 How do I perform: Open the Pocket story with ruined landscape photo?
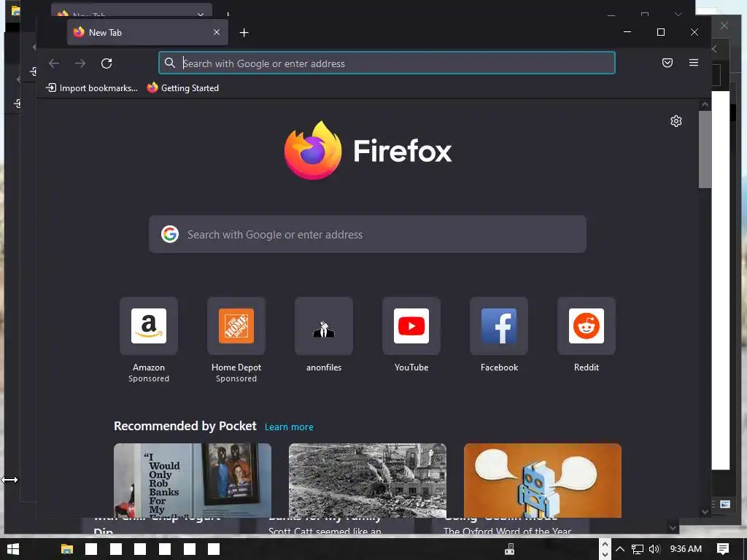point(368,481)
